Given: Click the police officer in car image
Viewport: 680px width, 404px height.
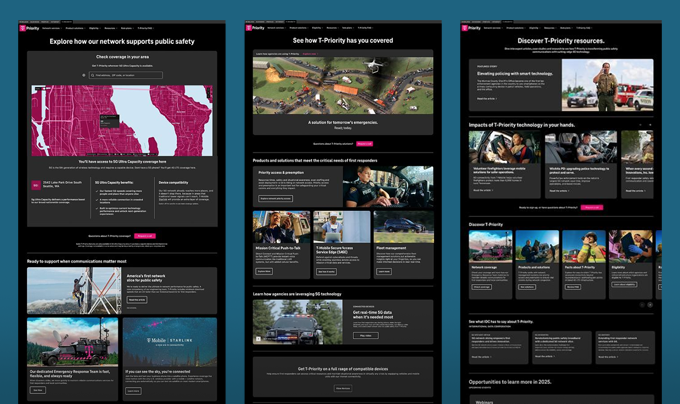Looking at the screenshot, I should click(x=388, y=187).
